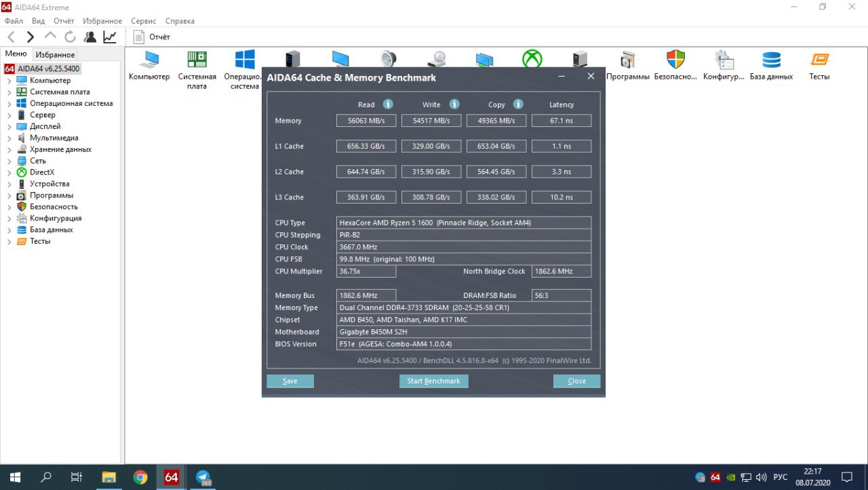
Task: Expand the DirectX tree node
Action: click(9, 173)
